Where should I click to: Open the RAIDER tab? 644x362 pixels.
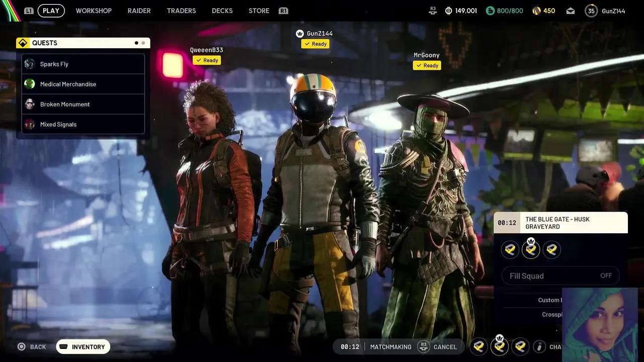pyautogui.click(x=139, y=11)
